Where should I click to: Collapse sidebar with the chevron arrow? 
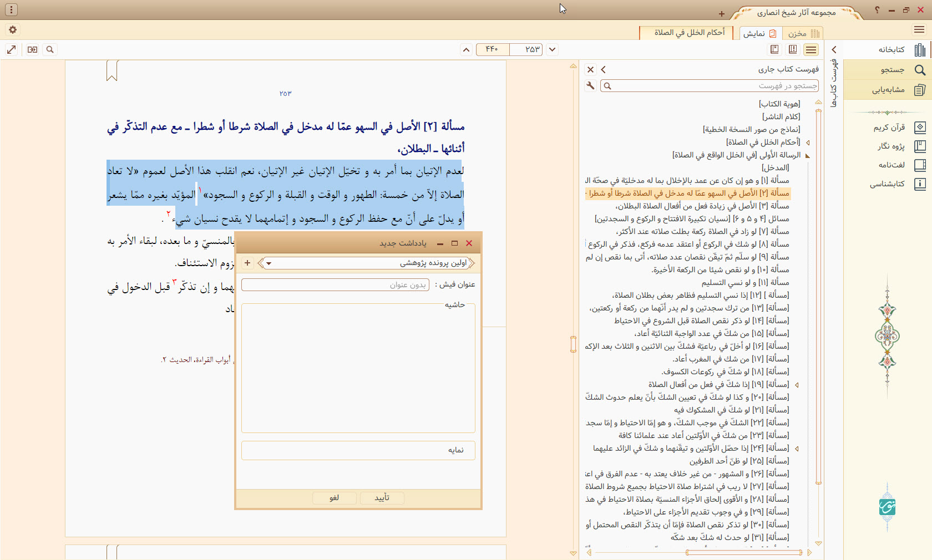click(834, 50)
